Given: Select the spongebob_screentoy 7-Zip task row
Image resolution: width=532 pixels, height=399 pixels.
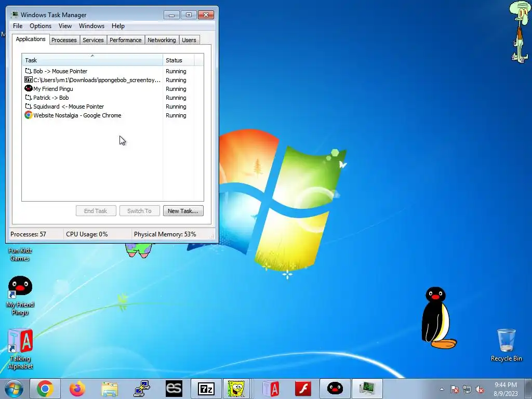Looking at the screenshot, I should [x=113, y=80].
